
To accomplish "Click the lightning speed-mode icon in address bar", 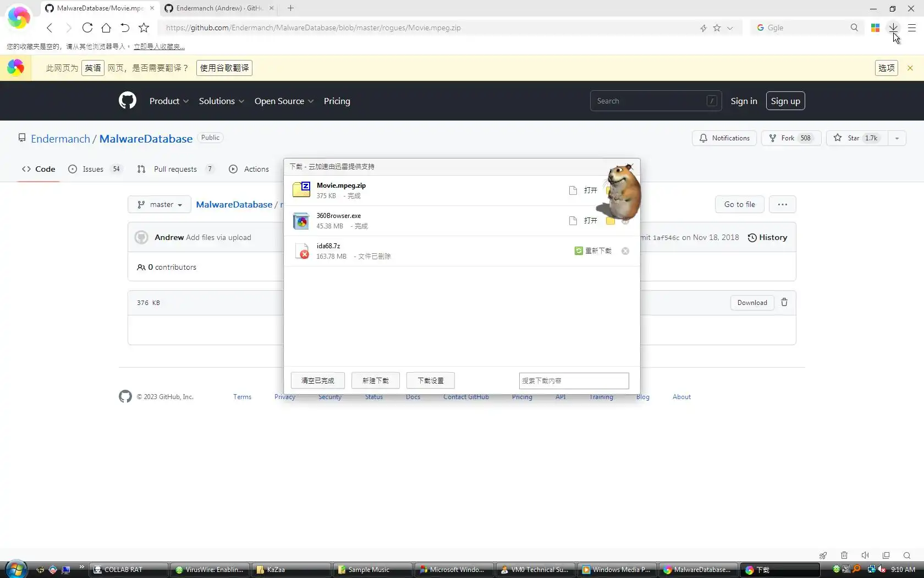I will pos(703,28).
